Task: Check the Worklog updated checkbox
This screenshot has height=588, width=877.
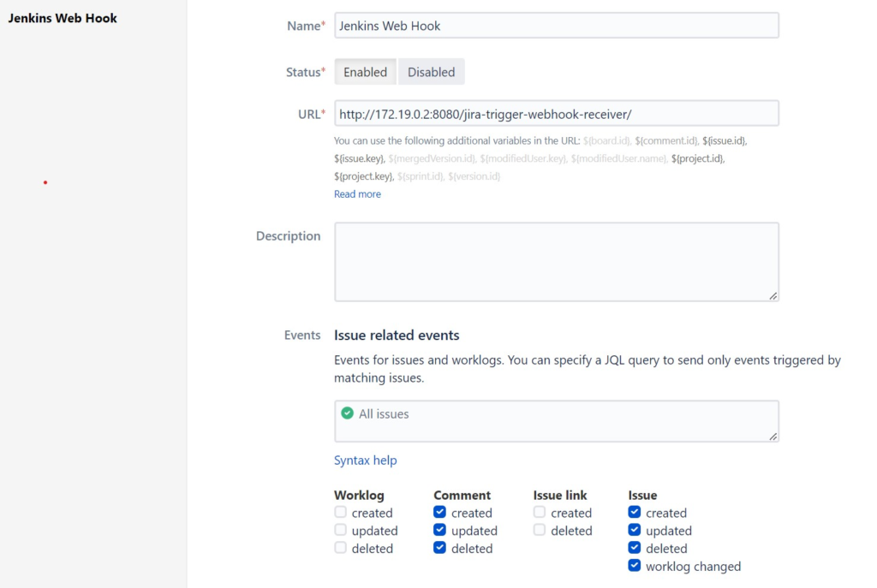Action: tap(340, 531)
